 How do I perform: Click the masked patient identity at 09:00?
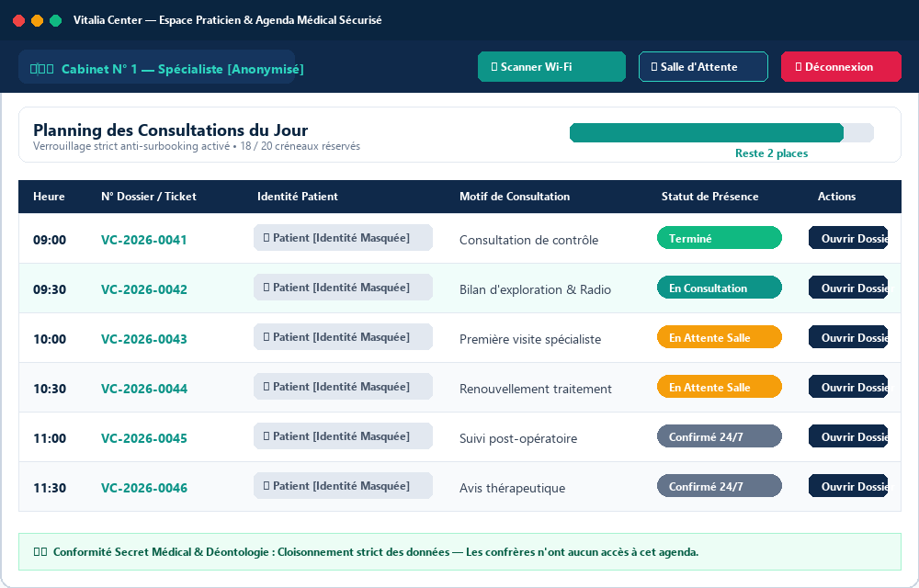pos(343,238)
